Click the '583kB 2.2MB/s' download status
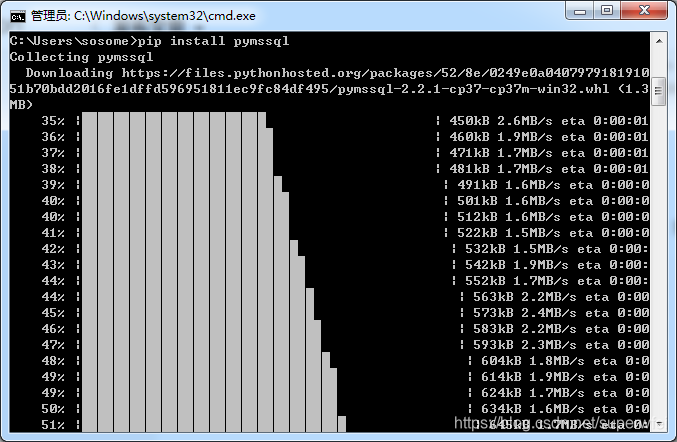Viewport: 677px width, 442px height. (525, 328)
